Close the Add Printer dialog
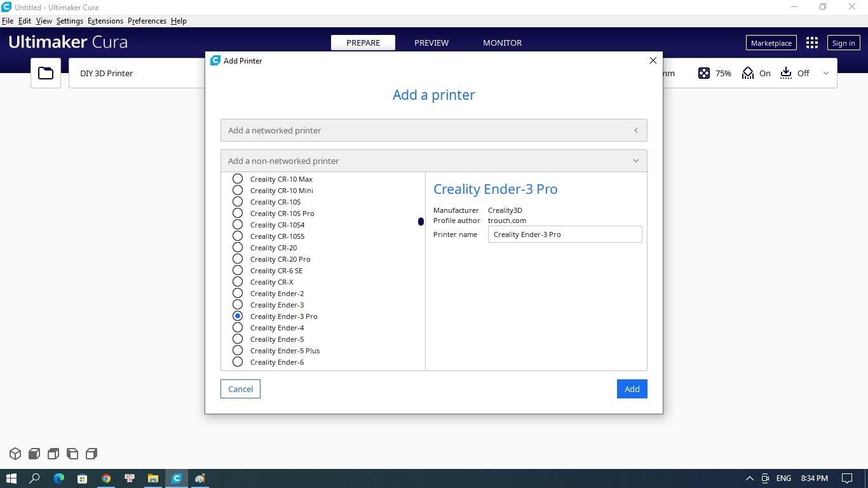Image resolution: width=868 pixels, height=488 pixels. click(653, 60)
